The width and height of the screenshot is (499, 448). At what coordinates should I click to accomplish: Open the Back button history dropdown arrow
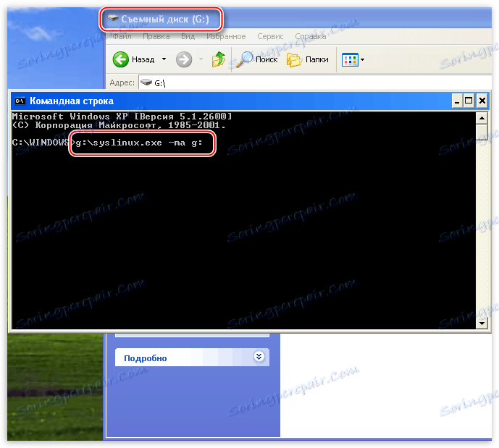pyautogui.click(x=164, y=59)
